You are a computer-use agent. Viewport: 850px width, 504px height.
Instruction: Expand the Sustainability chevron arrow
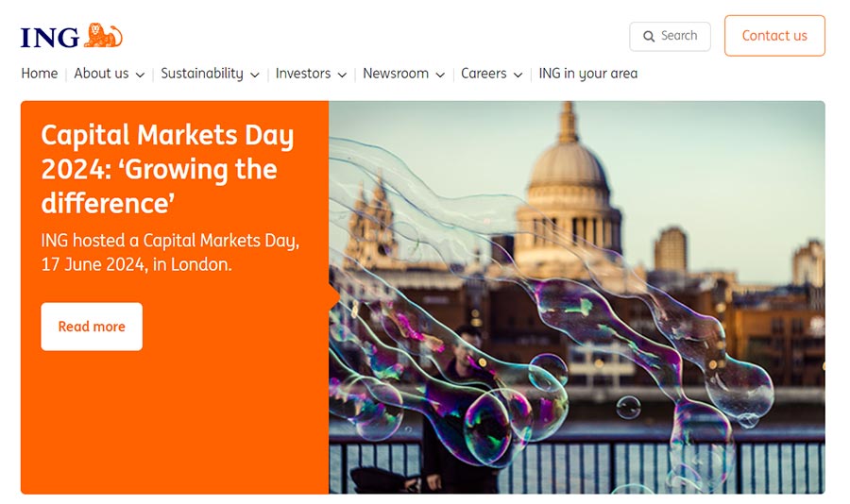point(255,75)
